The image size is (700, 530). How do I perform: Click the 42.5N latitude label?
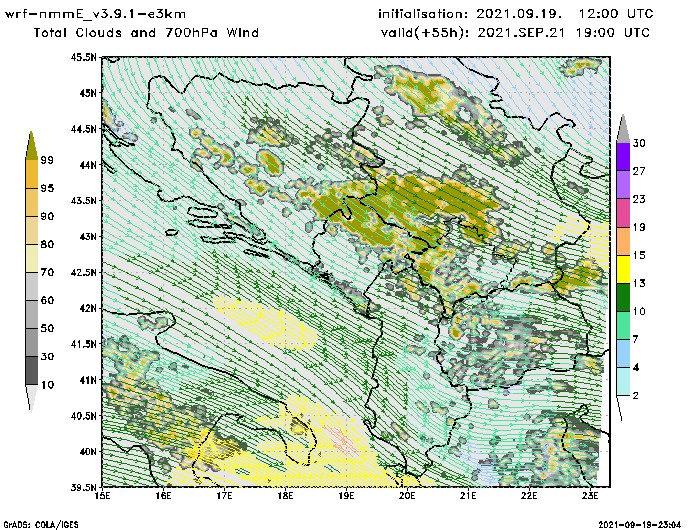(x=83, y=272)
